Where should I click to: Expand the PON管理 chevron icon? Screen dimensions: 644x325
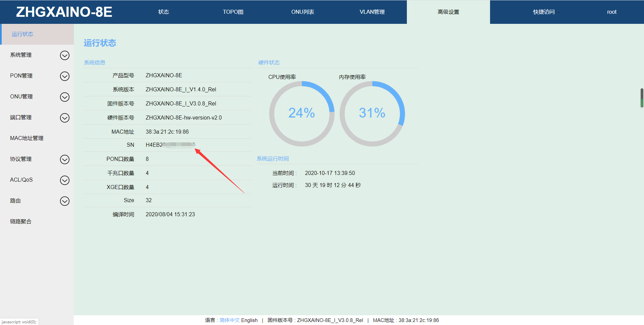click(x=64, y=76)
